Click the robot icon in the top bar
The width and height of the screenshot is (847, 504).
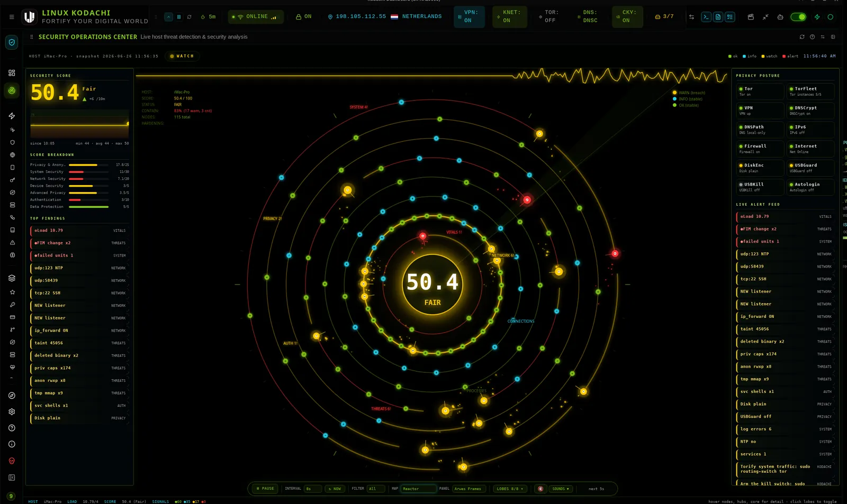point(780,17)
